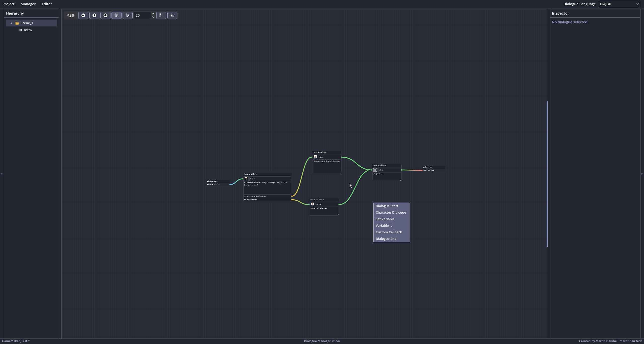Screen dimensions: 644x344
Task: Click the 42% zoom level label
Action: 71,15
